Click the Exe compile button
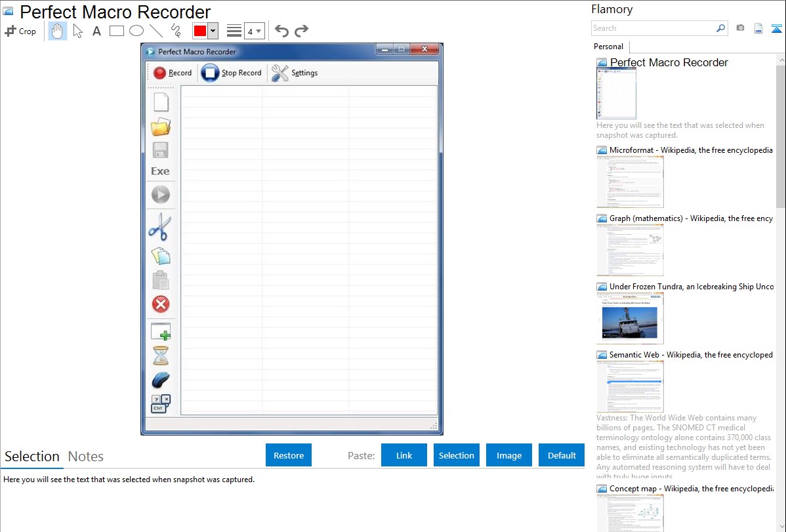Image resolution: width=786 pixels, height=532 pixels. (160, 171)
